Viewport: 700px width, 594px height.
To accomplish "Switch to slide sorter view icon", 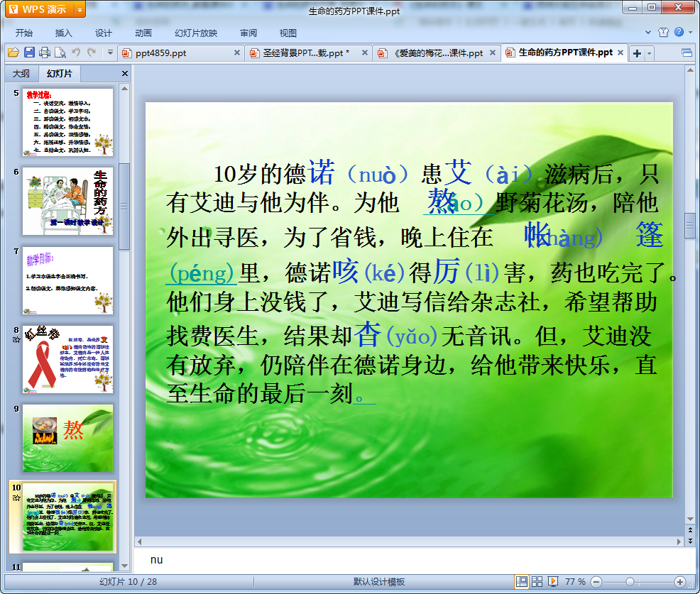I will [537, 581].
